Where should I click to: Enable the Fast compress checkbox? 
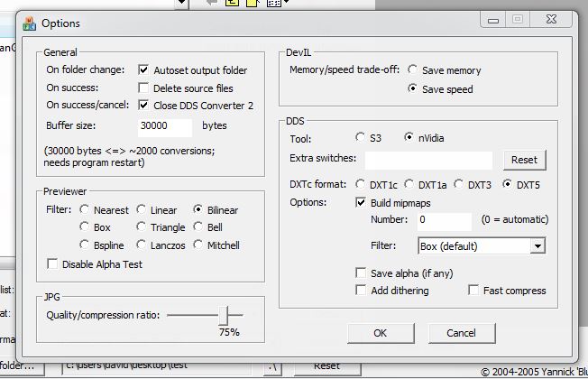pyautogui.click(x=474, y=291)
